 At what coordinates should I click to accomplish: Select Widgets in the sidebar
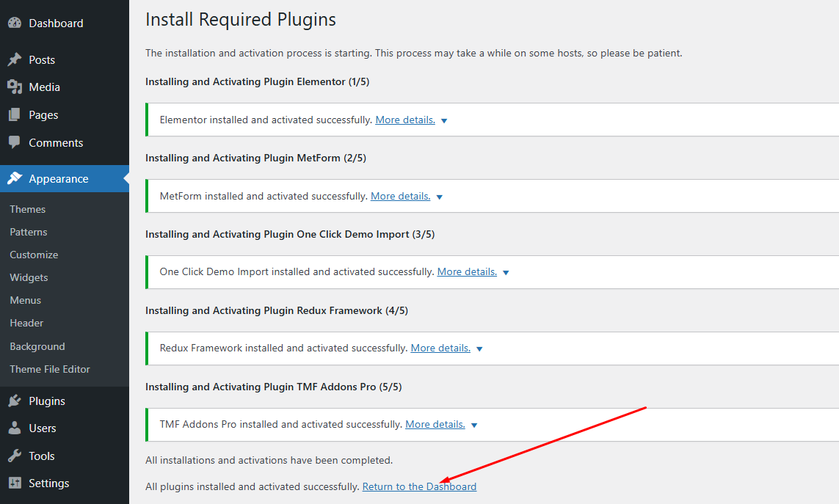point(29,277)
